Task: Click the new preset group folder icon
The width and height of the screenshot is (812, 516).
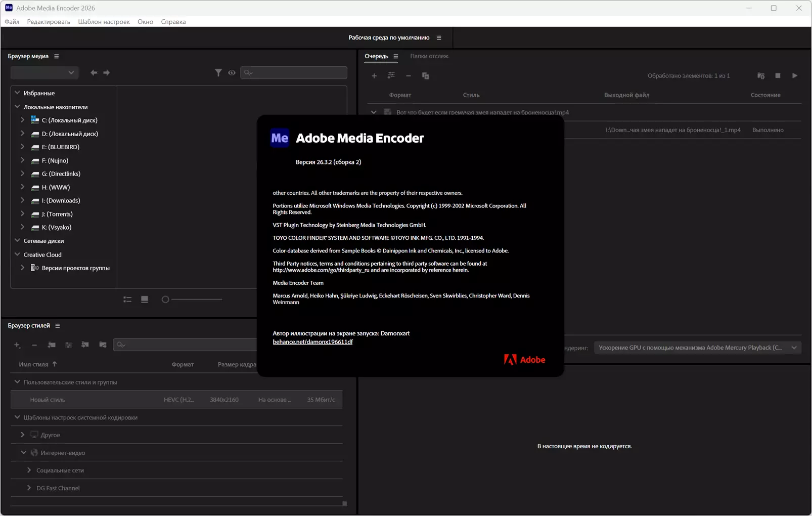Action: (x=52, y=345)
